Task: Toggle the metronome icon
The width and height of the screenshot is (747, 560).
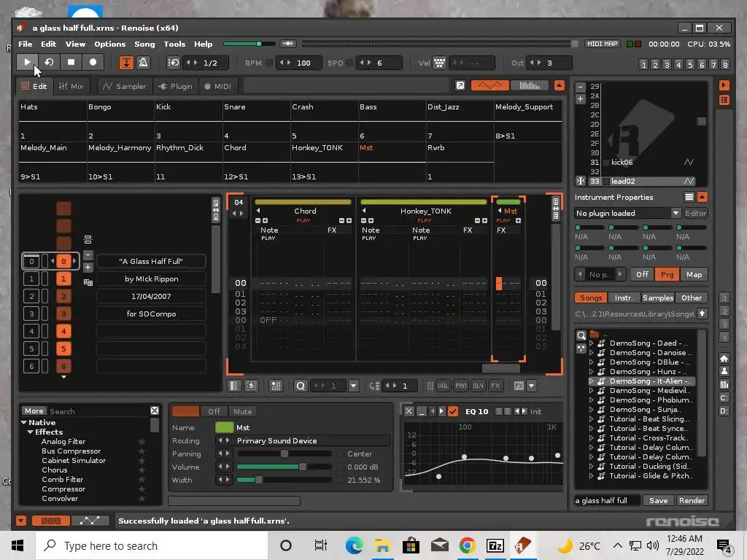Action: [143, 63]
